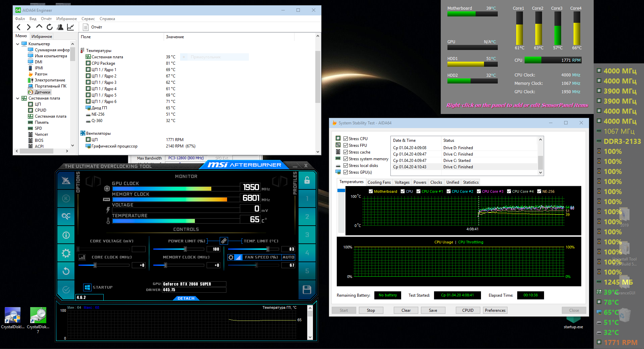This screenshot has width=644, height=349.
Task: Open the AIDA64 user/favorites icon
Action: click(60, 27)
